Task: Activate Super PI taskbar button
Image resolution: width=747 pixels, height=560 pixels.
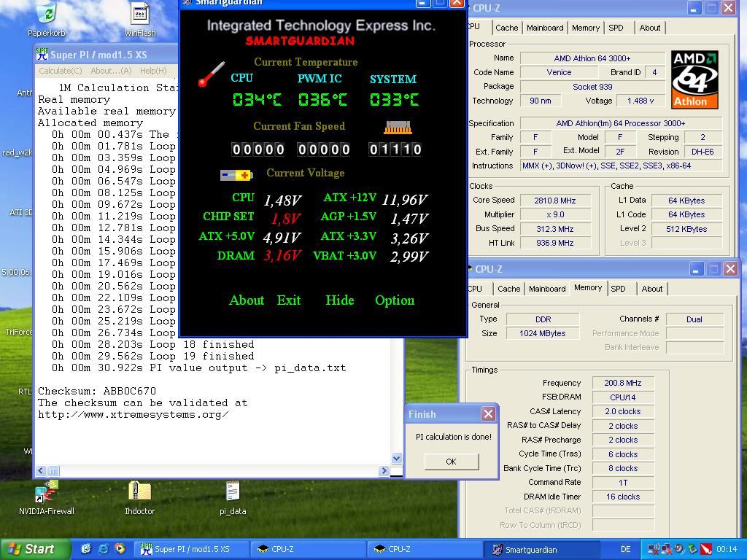Action: [x=193, y=549]
